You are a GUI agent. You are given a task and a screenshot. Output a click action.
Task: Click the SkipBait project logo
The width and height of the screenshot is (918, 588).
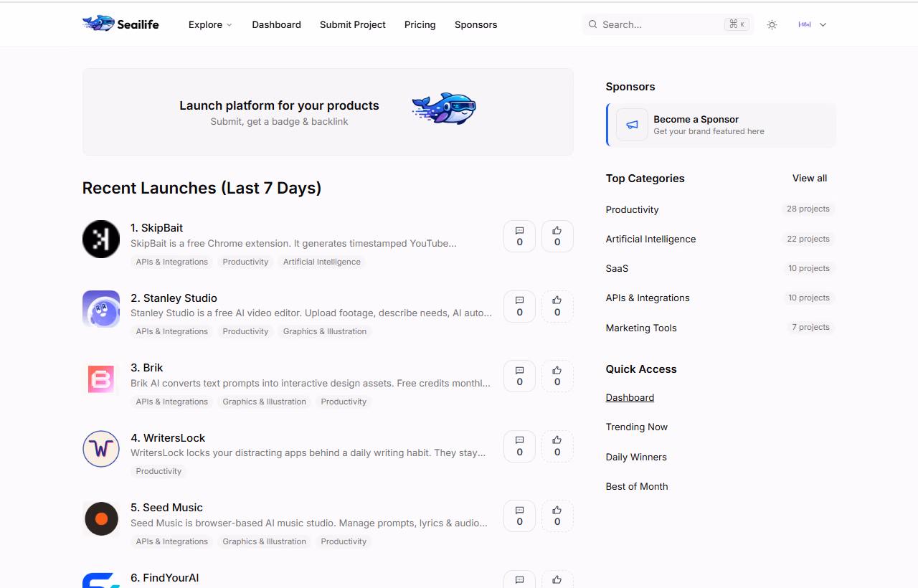pyautogui.click(x=101, y=239)
